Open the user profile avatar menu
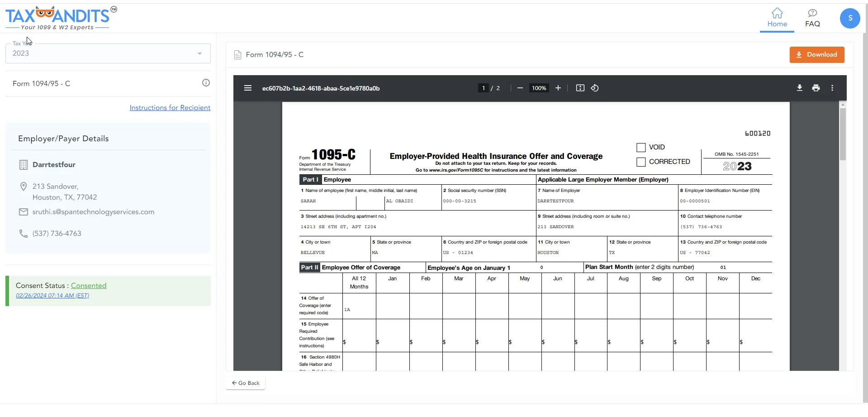The width and height of the screenshot is (868, 417). point(849,18)
